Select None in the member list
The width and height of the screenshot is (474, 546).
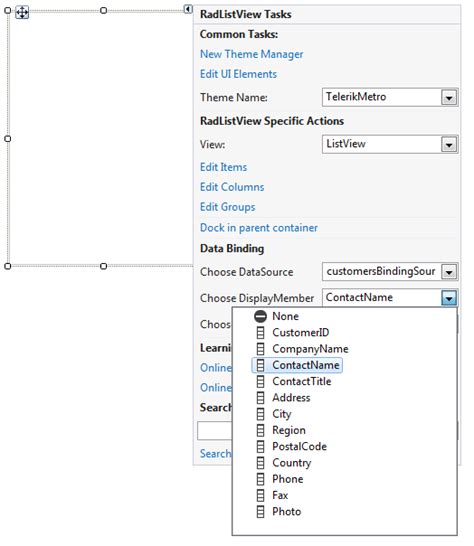pos(285,316)
